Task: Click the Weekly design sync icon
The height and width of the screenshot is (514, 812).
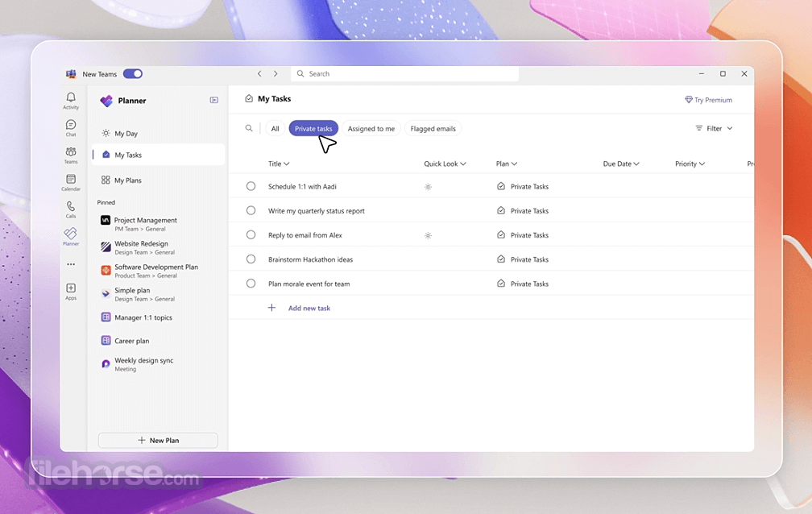Action: coord(106,363)
